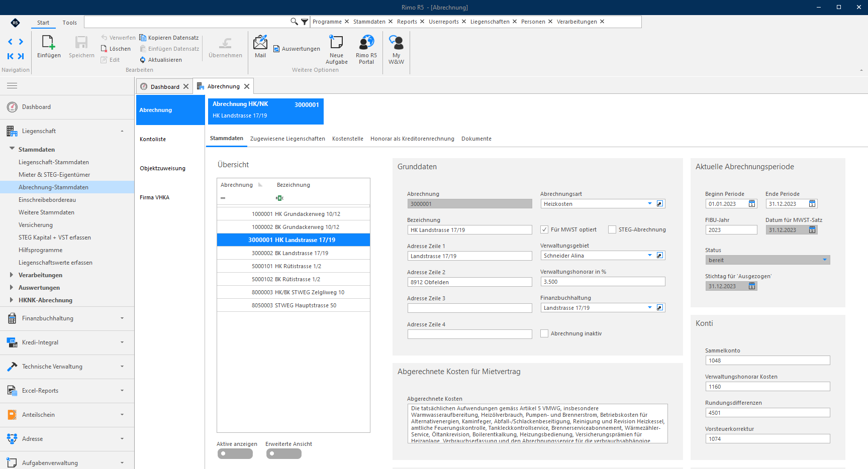Jump to the last record arrow

(x=21, y=56)
